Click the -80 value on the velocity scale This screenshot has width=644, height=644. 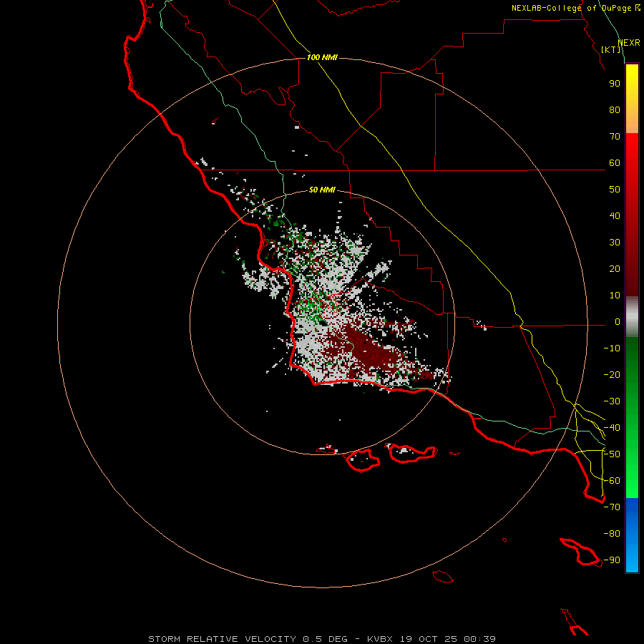click(x=612, y=534)
